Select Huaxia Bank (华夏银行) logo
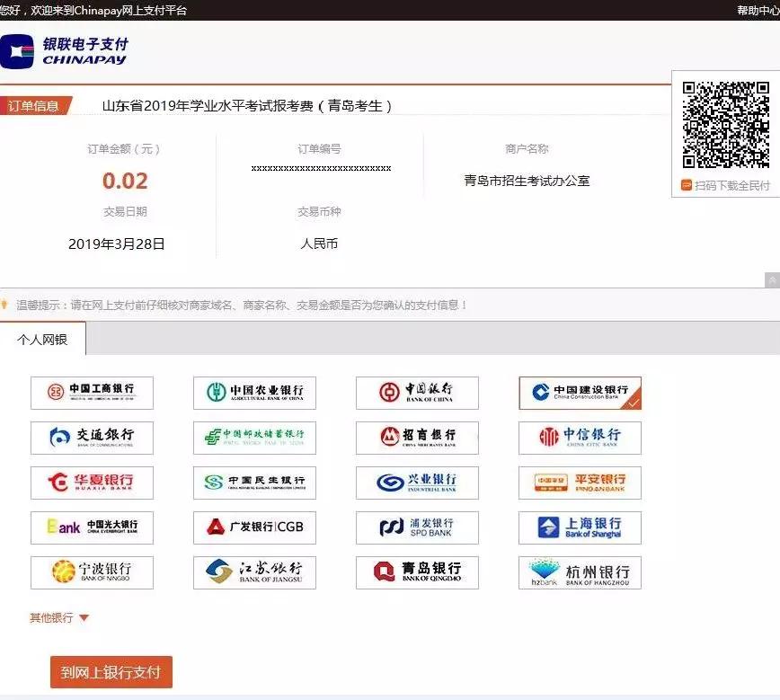This screenshot has width=780, height=700. click(x=92, y=483)
